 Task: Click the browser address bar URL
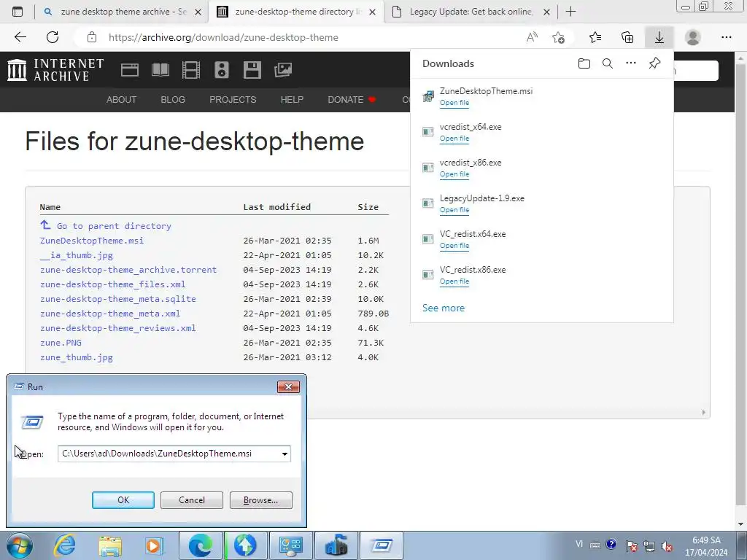(223, 37)
